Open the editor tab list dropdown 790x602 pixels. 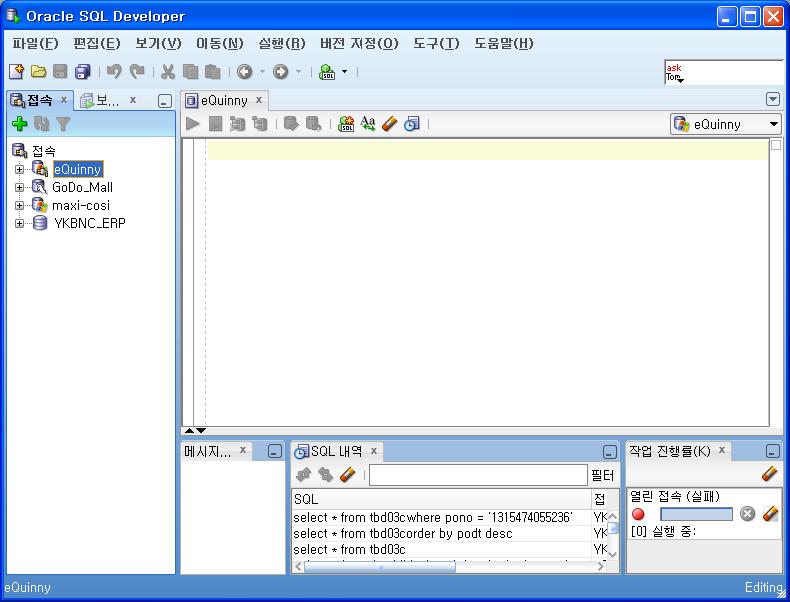pos(773,99)
